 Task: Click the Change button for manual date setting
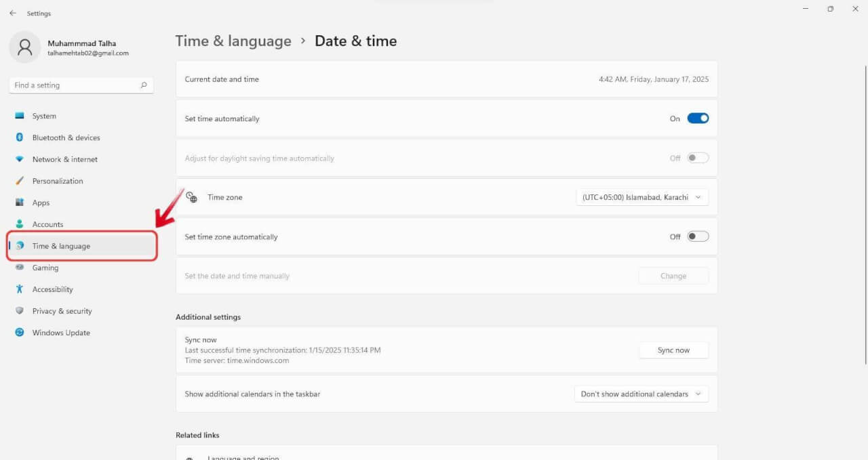(673, 276)
